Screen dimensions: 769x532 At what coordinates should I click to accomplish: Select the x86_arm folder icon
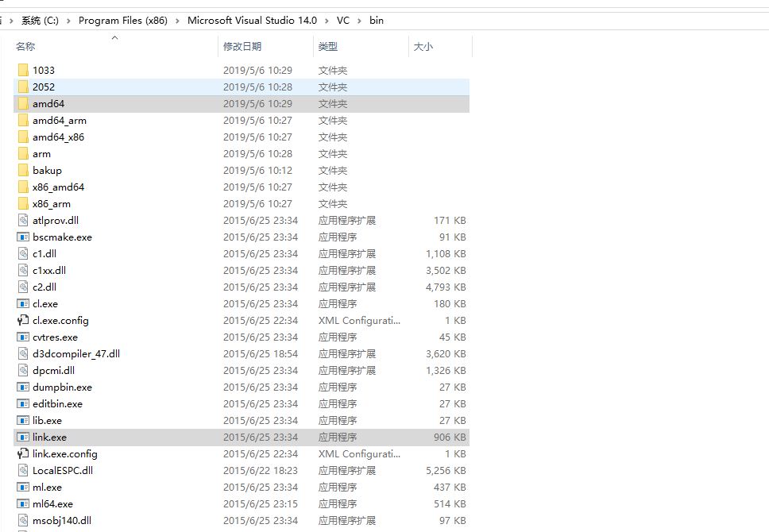click(23, 203)
